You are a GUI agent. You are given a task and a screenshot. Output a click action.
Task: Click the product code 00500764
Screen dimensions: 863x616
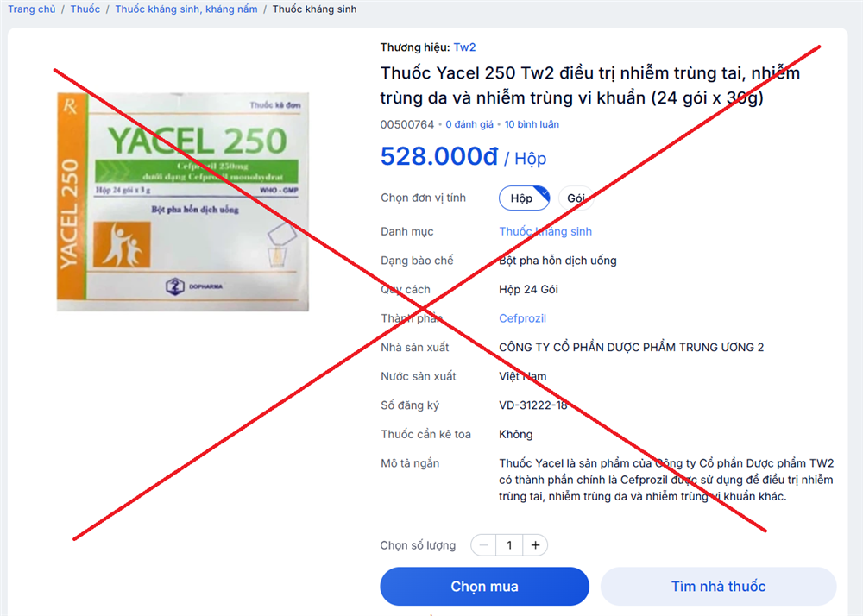[x=407, y=124]
